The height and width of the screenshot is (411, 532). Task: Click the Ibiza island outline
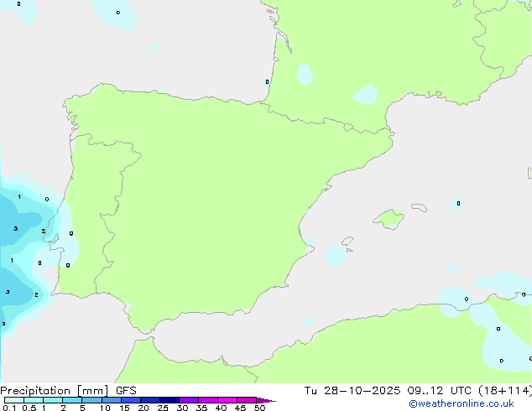tap(347, 242)
